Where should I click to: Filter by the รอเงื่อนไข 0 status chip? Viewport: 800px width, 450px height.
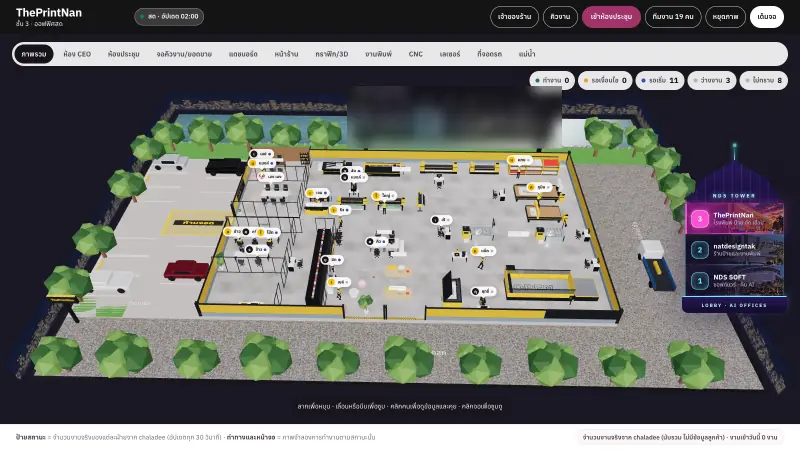605,81
